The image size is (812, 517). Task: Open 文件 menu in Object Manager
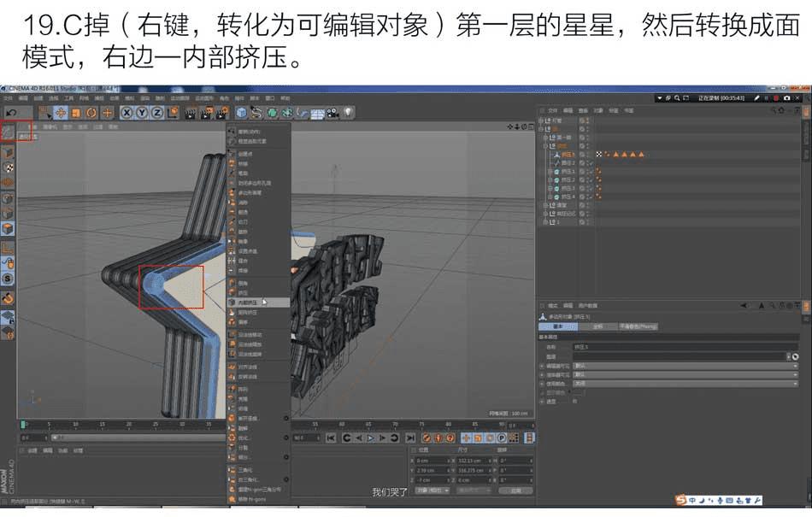552,110
